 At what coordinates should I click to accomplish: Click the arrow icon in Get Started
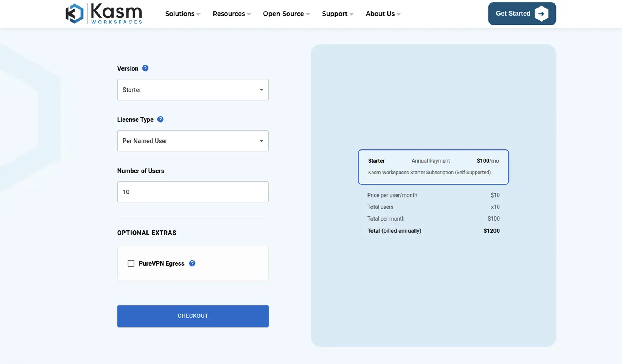(x=541, y=14)
